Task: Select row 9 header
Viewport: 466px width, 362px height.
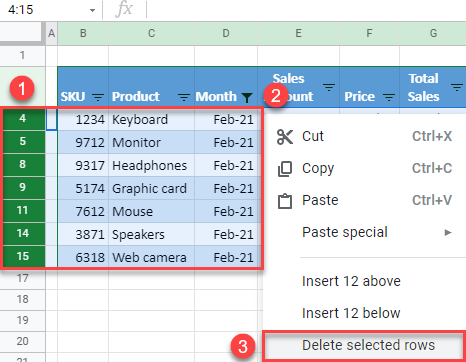Action: pos(23,188)
